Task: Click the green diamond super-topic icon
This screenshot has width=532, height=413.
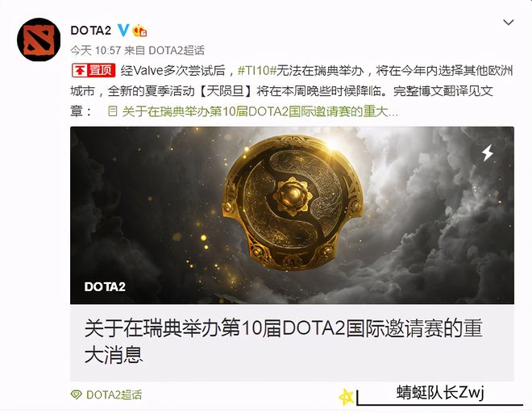Action: coord(77,394)
